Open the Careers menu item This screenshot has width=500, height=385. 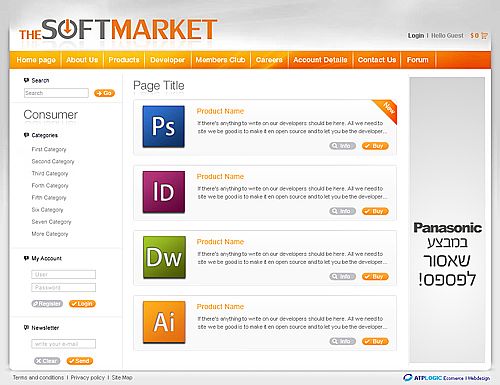pos(269,60)
